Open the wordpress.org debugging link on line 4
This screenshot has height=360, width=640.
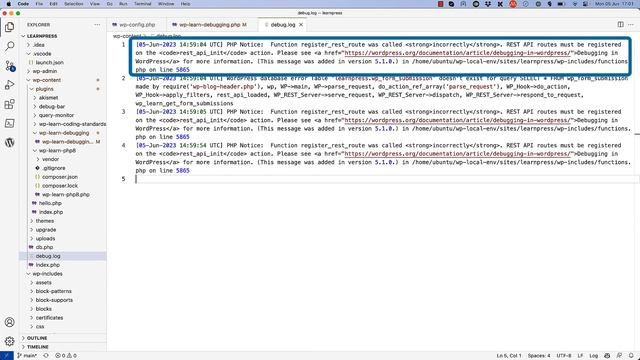click(x=457, y=154)
